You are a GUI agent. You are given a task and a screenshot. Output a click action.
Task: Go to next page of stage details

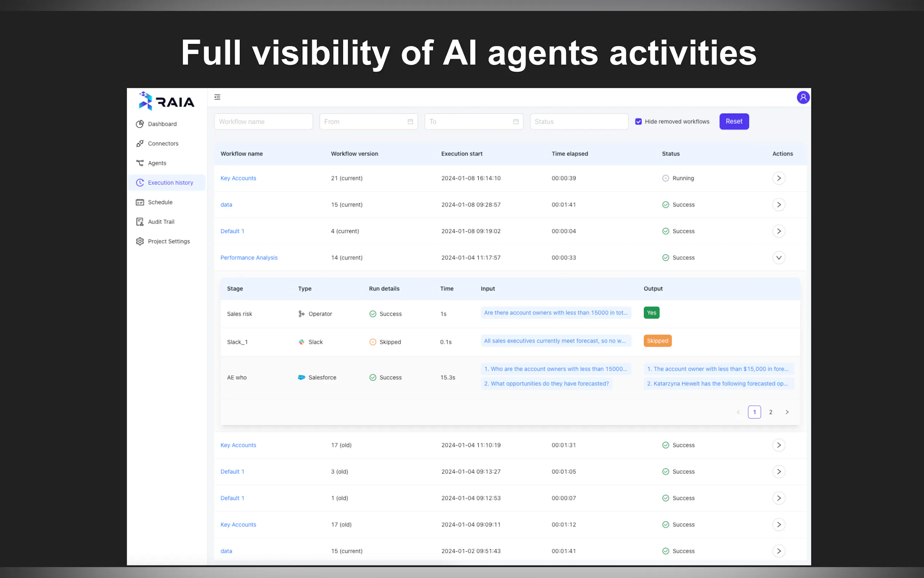pyautogui.click(x=787, y=412)
